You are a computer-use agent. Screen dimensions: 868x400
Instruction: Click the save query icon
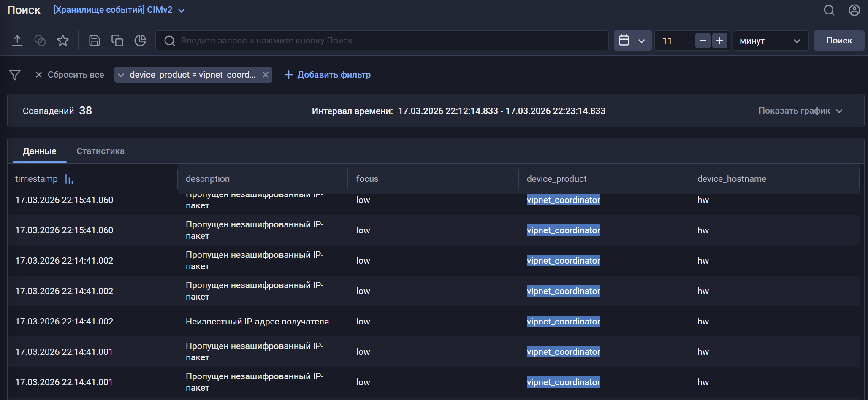(95, 40)
